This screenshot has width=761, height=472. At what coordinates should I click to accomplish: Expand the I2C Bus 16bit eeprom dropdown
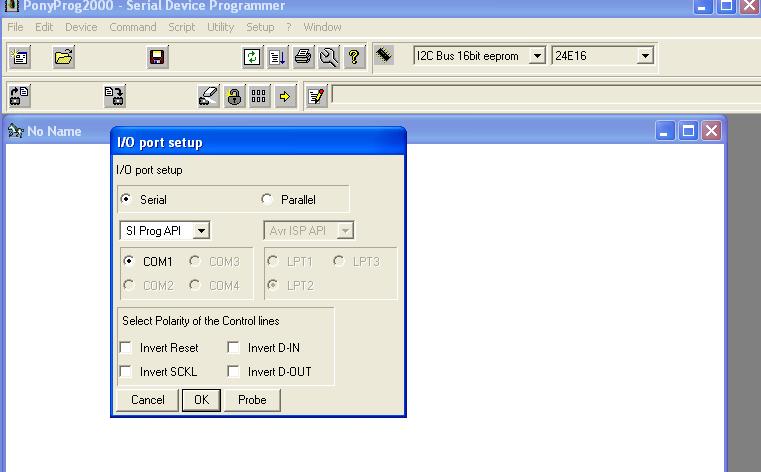[537, 56]
